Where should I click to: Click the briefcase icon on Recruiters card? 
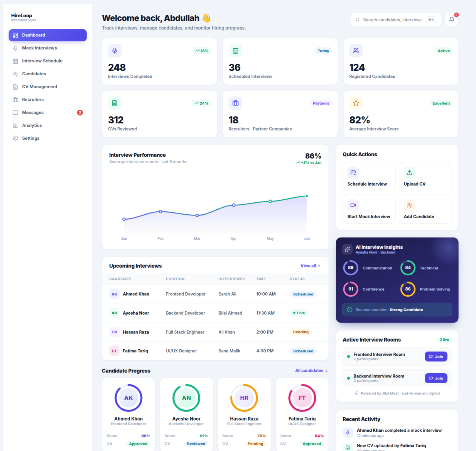pyautogui.click(x=235, y=103)
